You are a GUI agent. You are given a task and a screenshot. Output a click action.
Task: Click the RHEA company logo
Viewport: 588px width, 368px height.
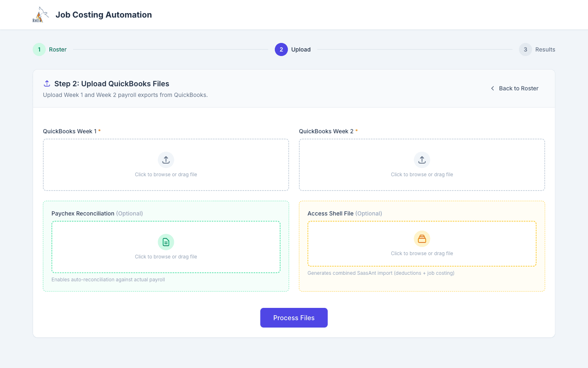click(x=41, y=15)
